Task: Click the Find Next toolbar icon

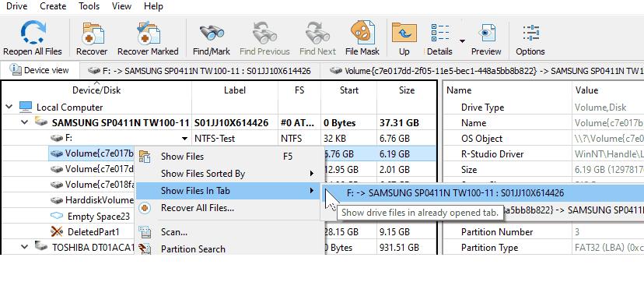Action: (317, 33)
